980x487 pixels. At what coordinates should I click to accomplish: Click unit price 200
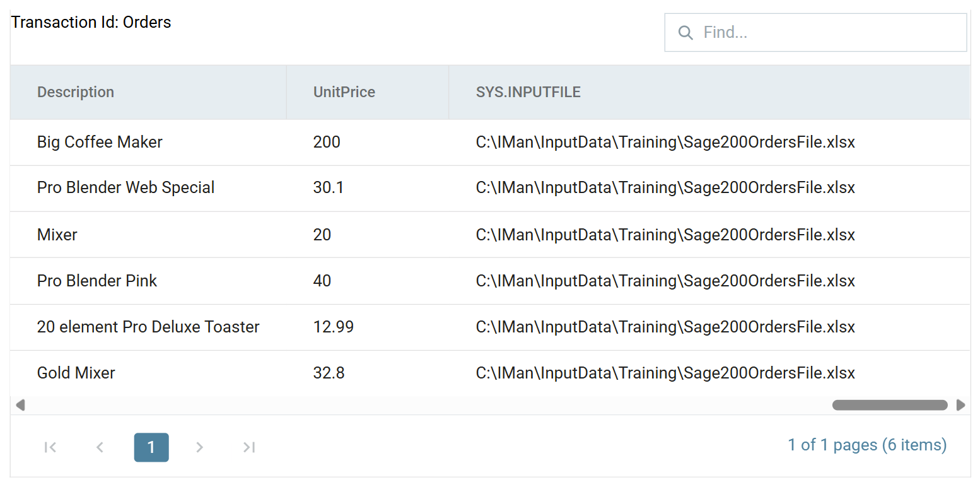pos(368,143)
